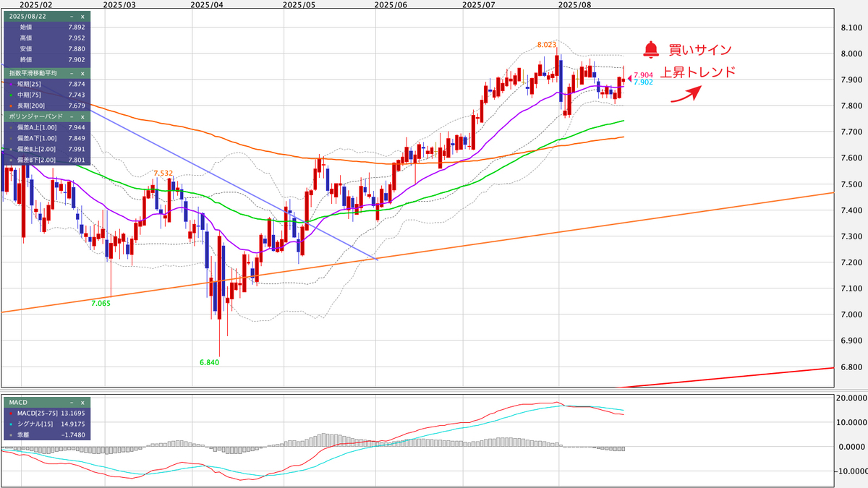The height and width of the screenshot is (488, 868).
Task: Minimize the 2025/08/22 OHLC panel
Action: point(72,16)
